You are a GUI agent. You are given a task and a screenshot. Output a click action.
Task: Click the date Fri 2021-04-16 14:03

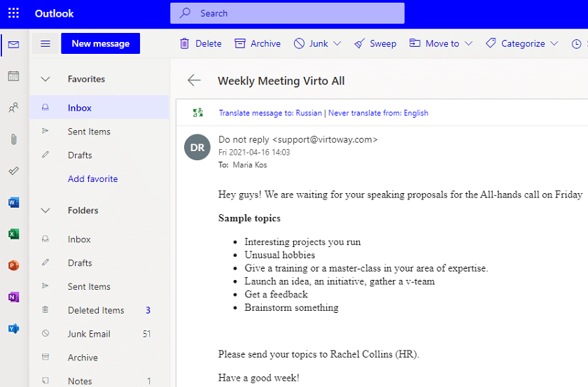coord(254,153)
